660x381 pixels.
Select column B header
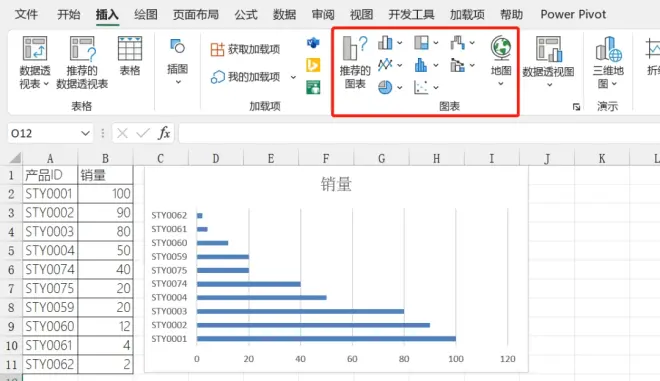coord(105,158)
